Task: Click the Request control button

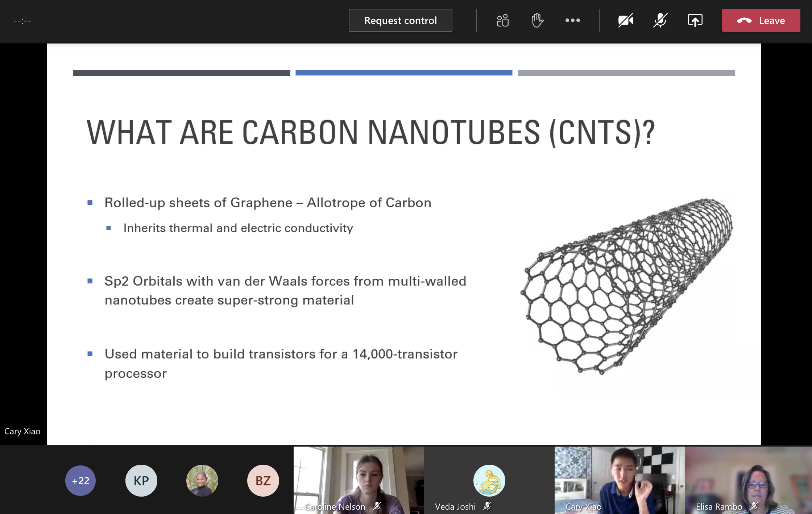Action: 400,20
